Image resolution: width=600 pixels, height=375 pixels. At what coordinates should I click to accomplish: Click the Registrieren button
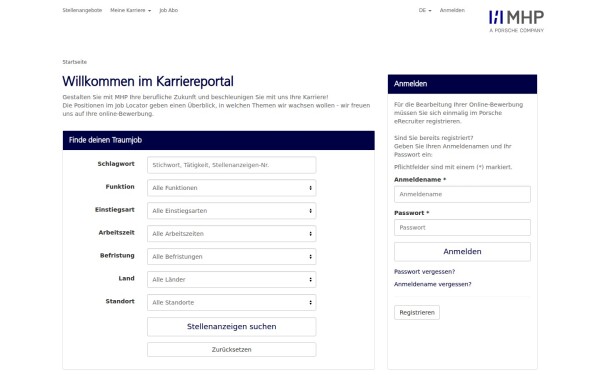coord(417,313)
